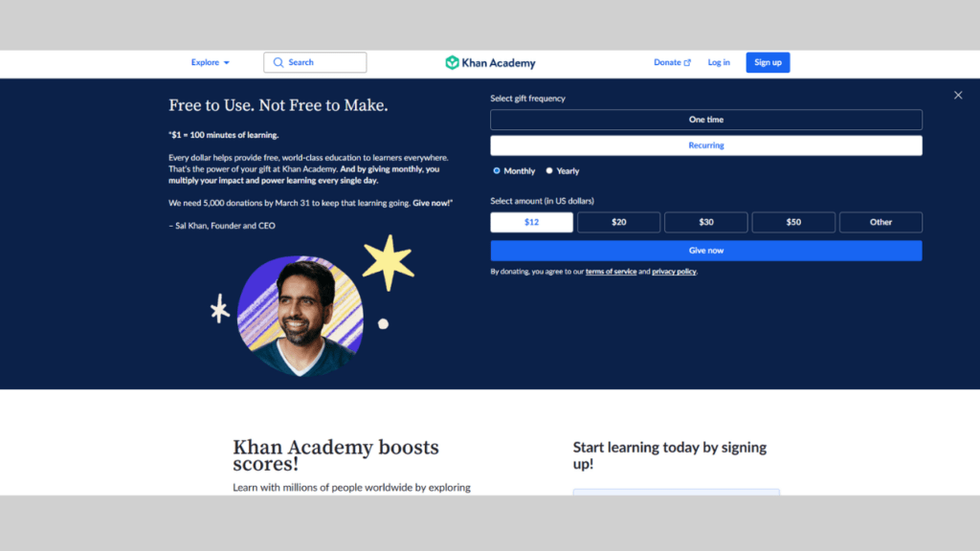Click 'Free to Use. Not Free to Make.' heading
Image resolution: width=980 pixels, height=551 pixels.
coord(278,105)
